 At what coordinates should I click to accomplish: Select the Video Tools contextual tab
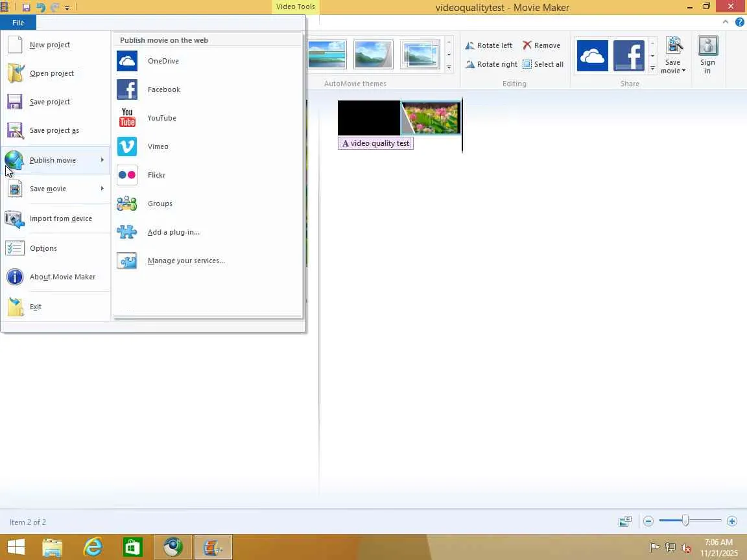296,6
